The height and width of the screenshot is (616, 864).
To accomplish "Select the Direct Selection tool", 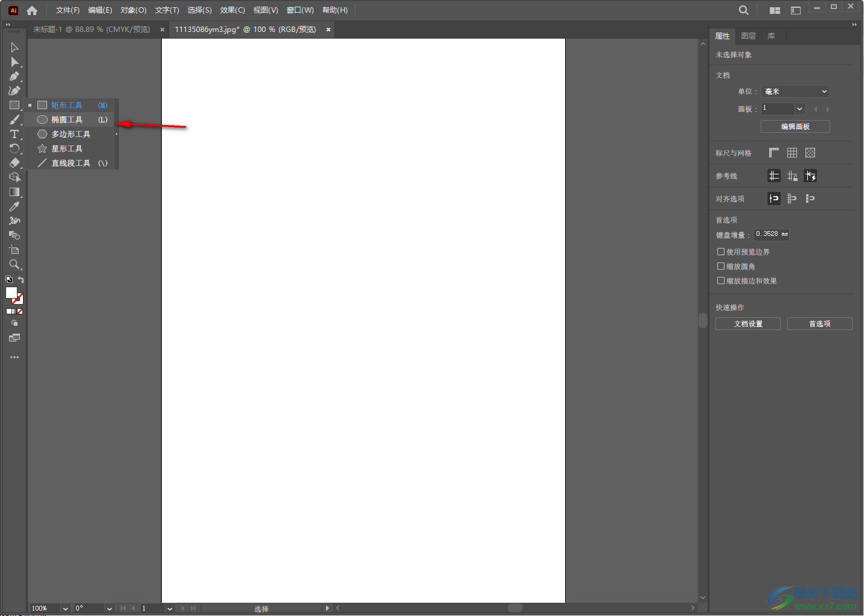I will point(14,62).
